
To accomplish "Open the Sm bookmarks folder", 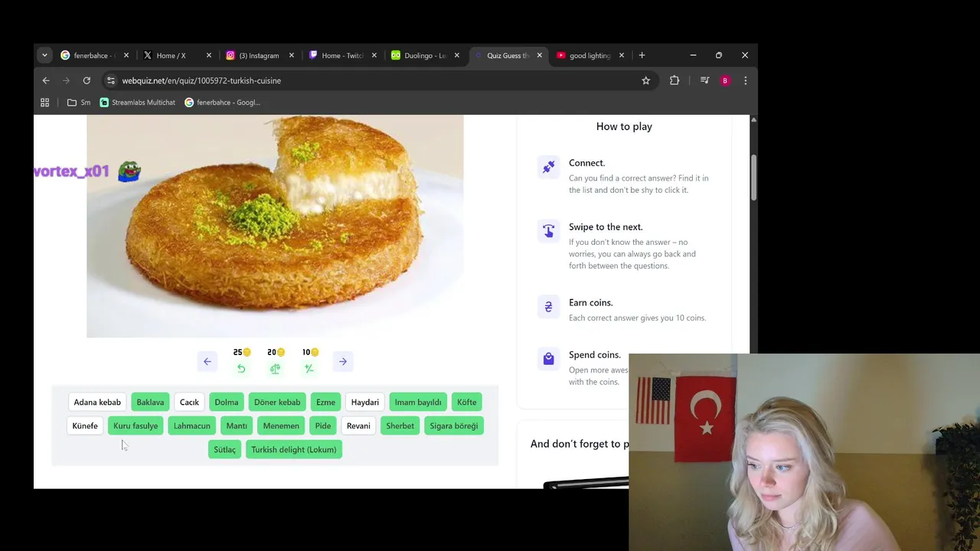I will 79,103.
